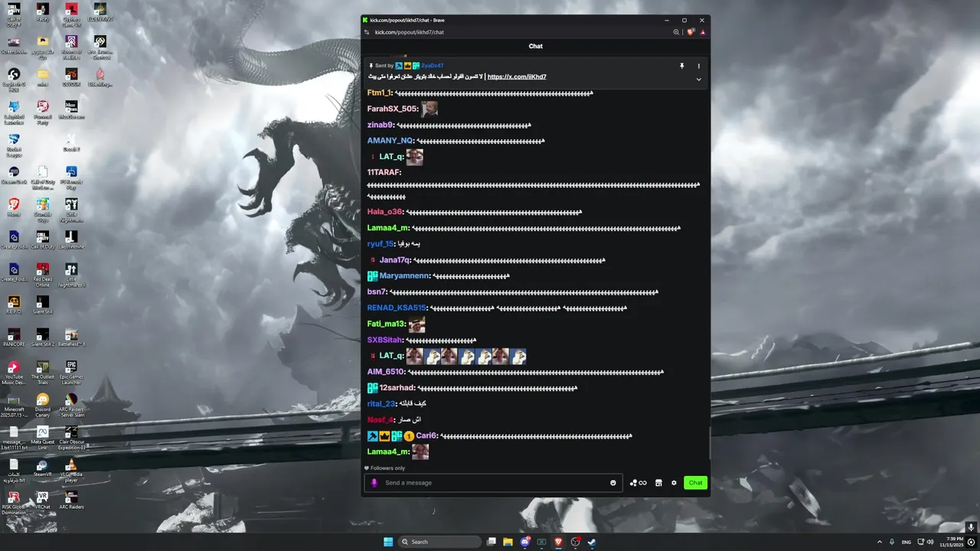
Task: Click chat username RENAD_KSA515
Action: pos(397,308)
